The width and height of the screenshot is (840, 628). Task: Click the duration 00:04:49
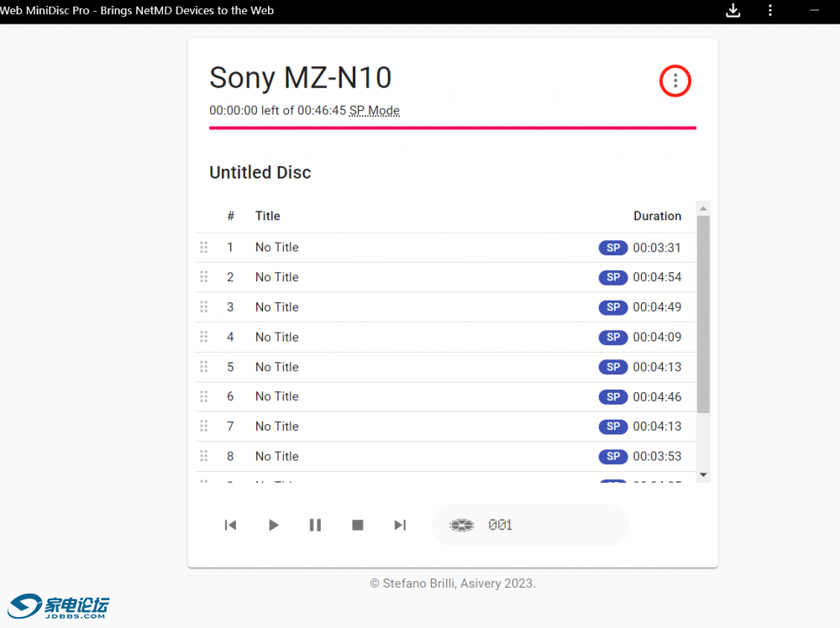tap(657, 307)
